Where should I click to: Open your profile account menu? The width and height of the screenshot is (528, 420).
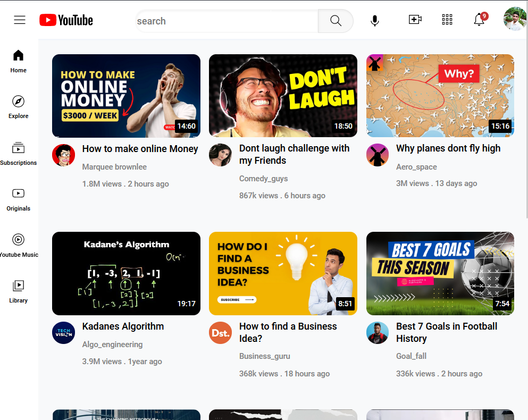coord(514,19)
